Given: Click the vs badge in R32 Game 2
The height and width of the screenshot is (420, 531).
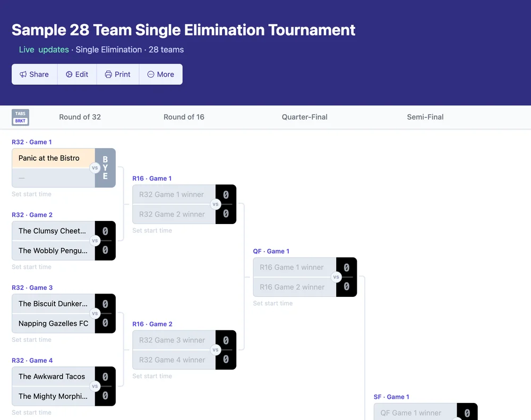Looking at the screenshot, I should [95, 241].
